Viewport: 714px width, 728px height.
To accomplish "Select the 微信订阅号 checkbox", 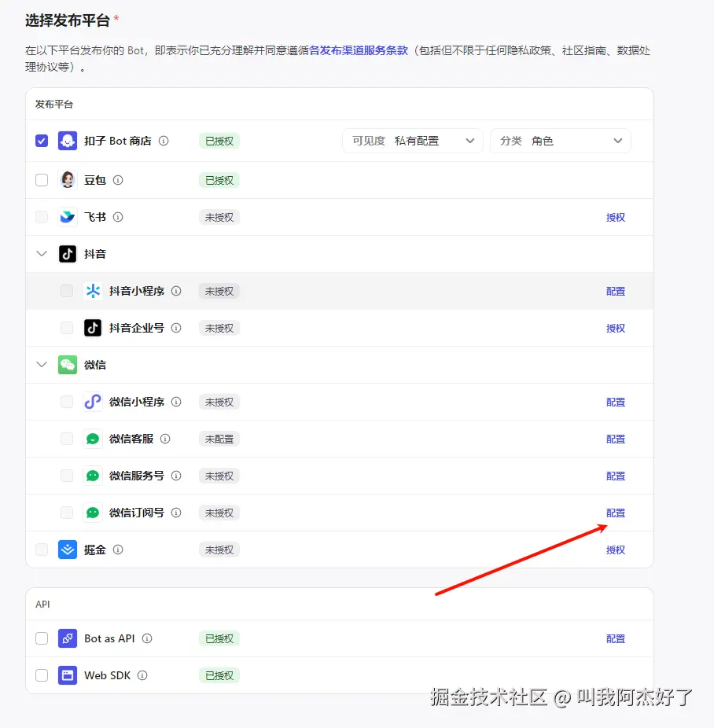I will 67,513.
